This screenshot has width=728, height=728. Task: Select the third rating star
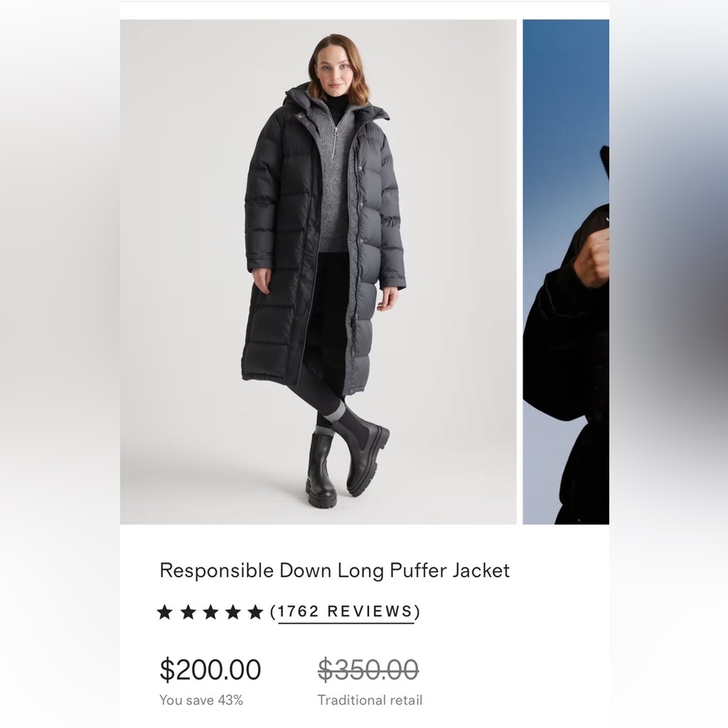(x=211, y=612)
